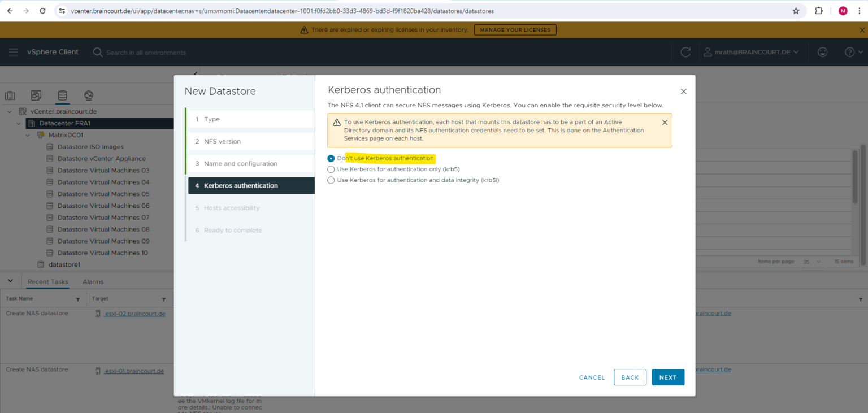The width and height of the screenshot is (868, 413).
Task: Open the mrath@BRAINCOURT.DE user dropdown
Action: click(x=752, y=52)
